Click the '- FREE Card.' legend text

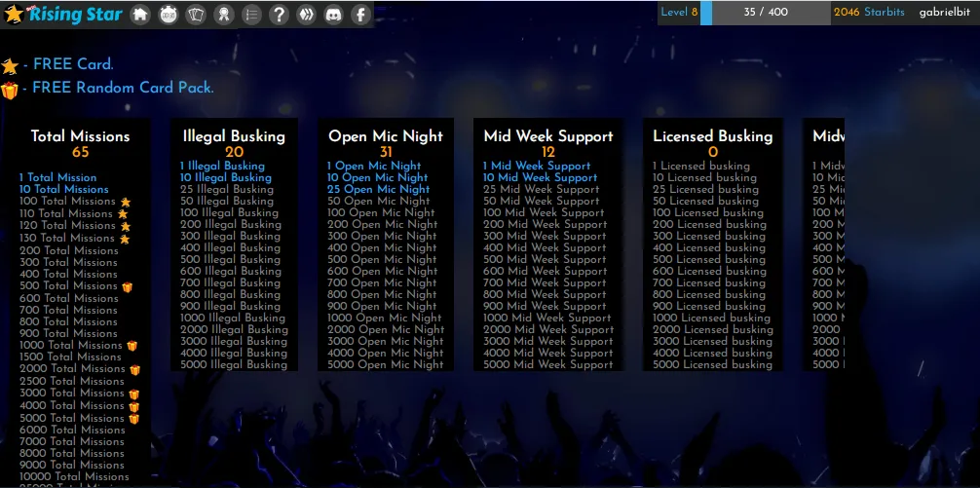pos(68,64)
